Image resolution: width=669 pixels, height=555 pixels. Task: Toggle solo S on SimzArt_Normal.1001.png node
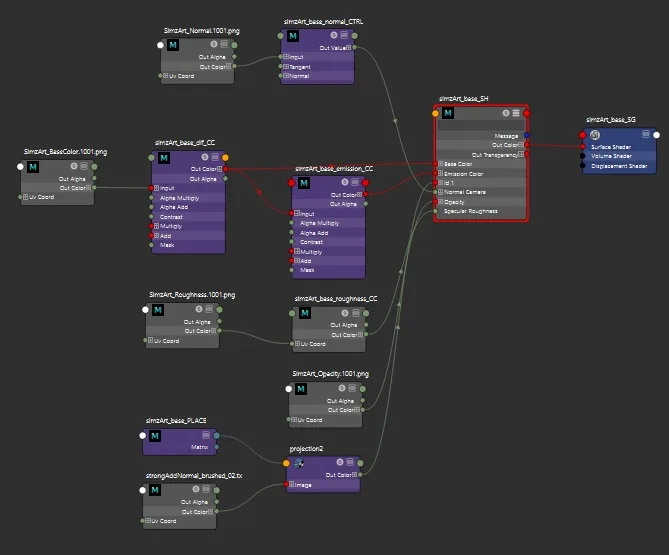point(214,44)
